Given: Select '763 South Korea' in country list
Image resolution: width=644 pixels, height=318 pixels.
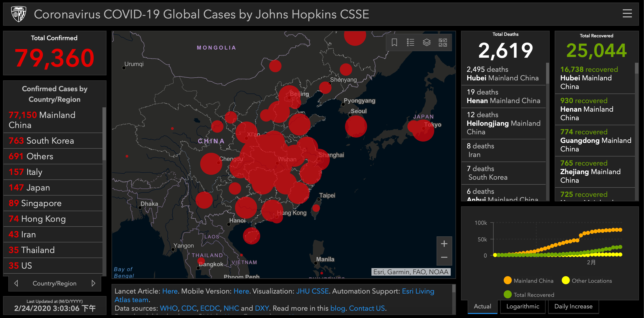Looking at the screenshot, I should (53, 141).
